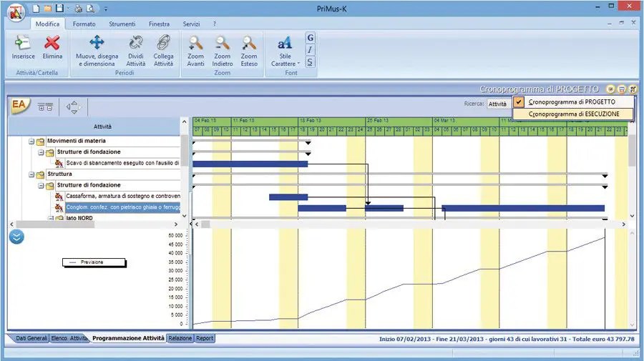Click Zoom Avanti magnifier
Screen dimensions: 644x361
click(195, 51)
